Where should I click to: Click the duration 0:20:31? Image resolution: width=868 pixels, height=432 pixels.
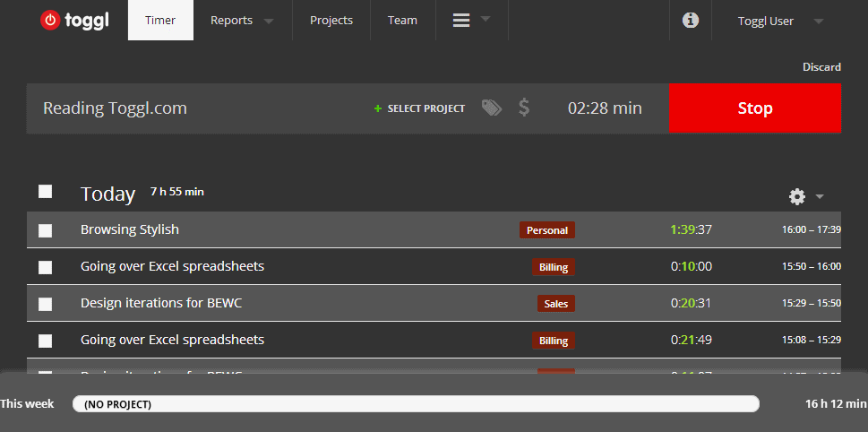(691, 303)
